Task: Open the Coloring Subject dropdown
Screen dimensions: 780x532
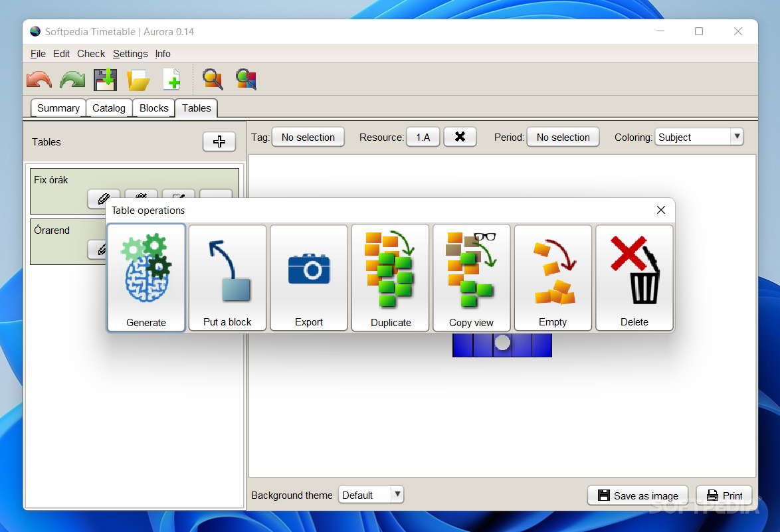Action: [x=699, y=137]
